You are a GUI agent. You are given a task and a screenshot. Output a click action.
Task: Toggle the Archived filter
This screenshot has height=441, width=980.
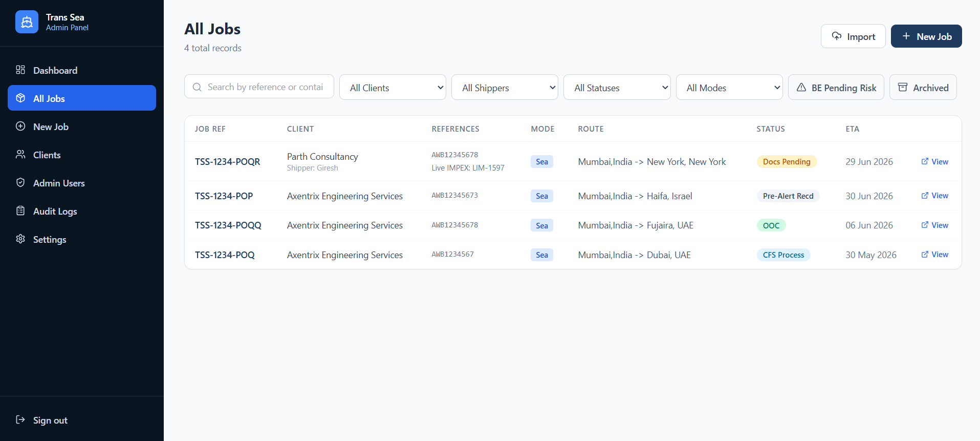point(923,87)
